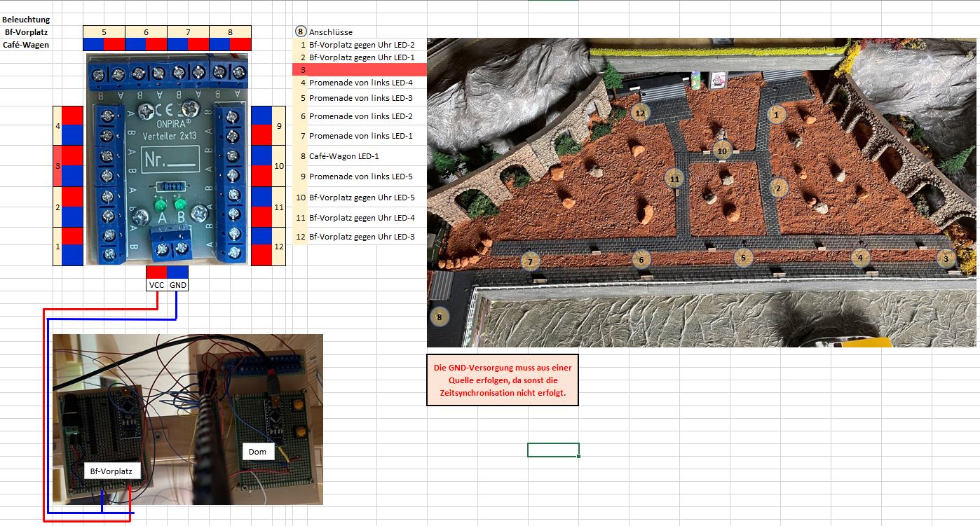Image resolution: width=980 pixels, height=526 pixels.
Task: Select the Bf-Vorplatz row header cell
Action: click(26, 32)
